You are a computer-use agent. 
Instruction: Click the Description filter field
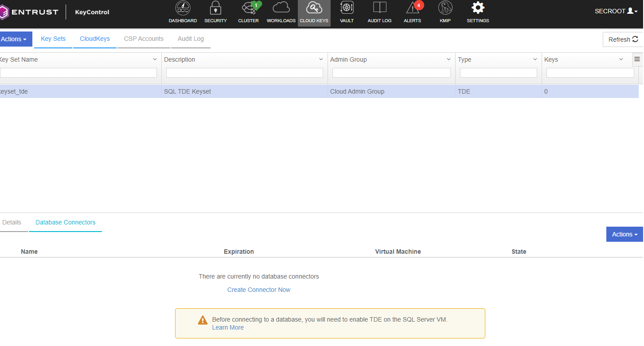(245, 73)
